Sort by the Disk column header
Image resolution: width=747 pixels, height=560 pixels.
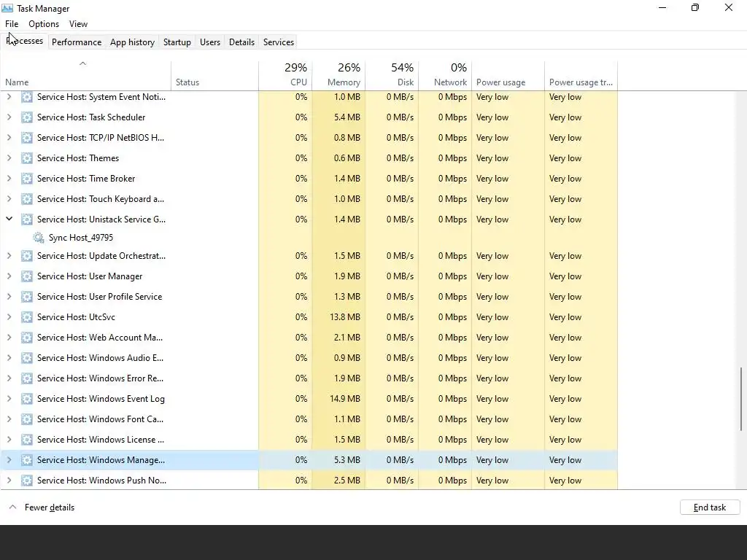pyautogui.click(x=392, y=76)
